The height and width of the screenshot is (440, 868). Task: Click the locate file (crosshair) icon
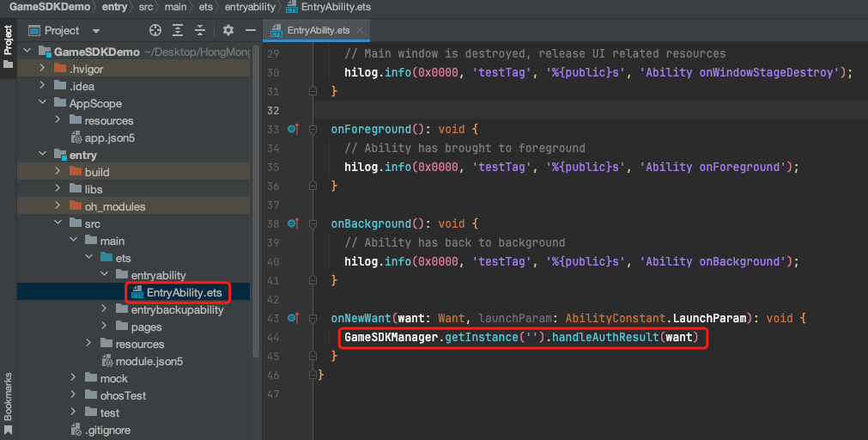[155, 30]
